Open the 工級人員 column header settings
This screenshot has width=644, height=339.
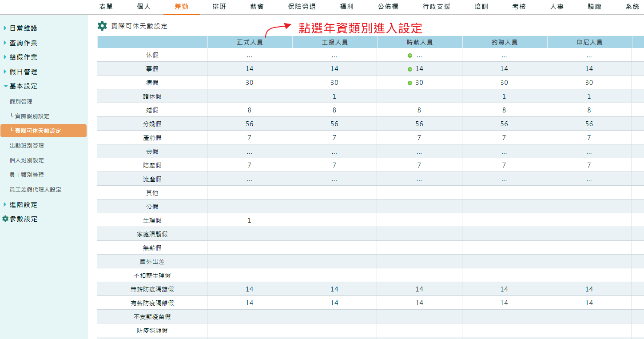[x=334, y=42]
